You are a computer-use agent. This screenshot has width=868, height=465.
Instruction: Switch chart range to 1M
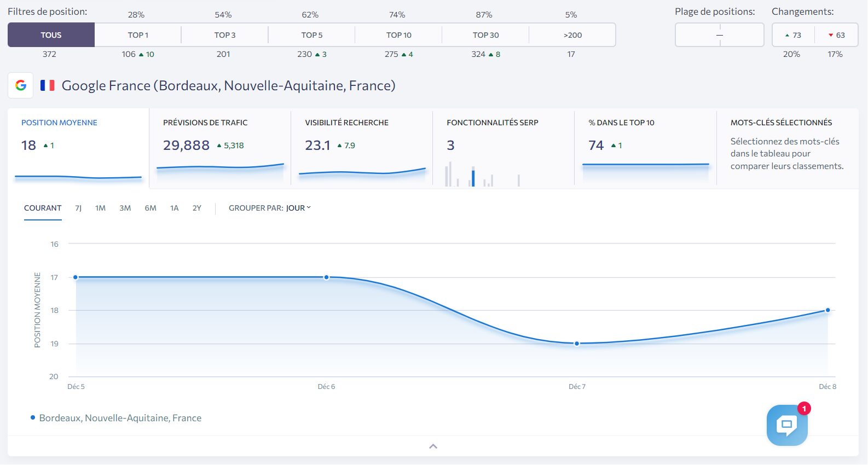tap(100, 208)
